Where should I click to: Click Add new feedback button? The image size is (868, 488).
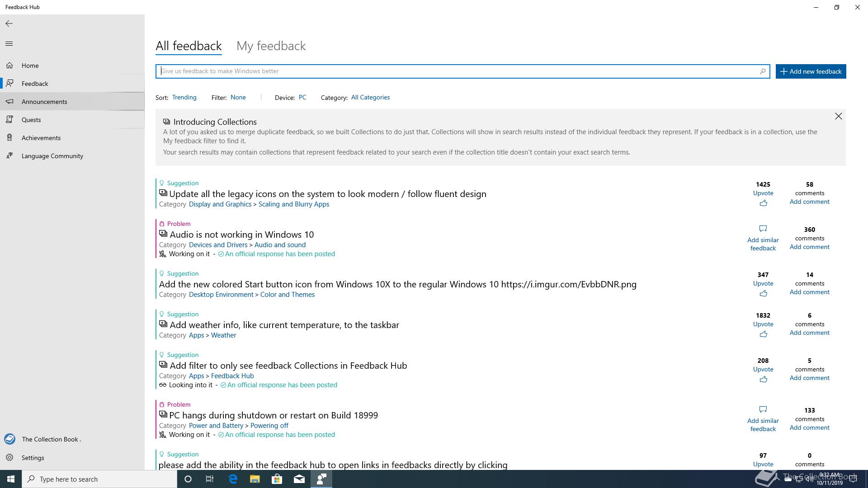pyautogui.click(x=811, y=71)
